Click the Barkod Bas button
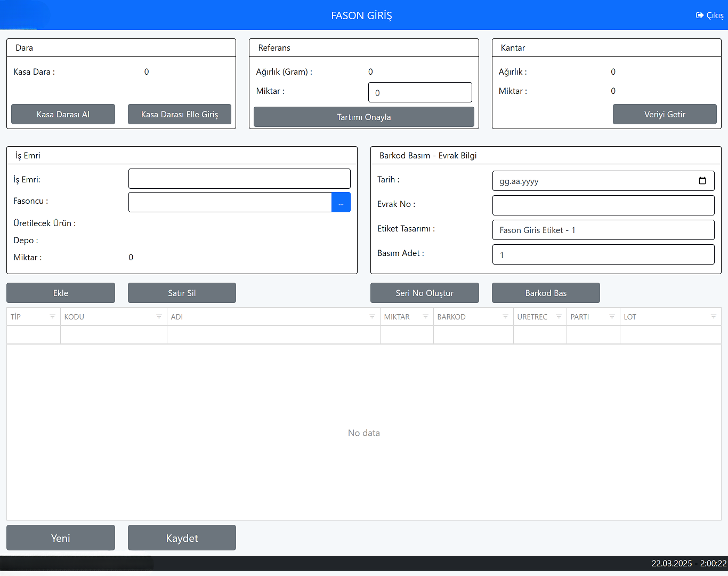The height and width of the screenshot is (576, 728). (546, 293)
